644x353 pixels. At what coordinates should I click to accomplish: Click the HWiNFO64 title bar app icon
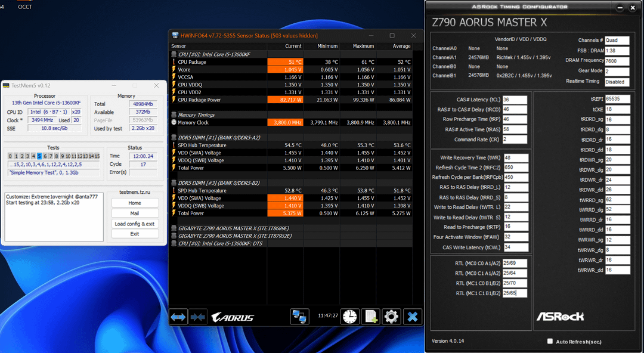coord(175,36)
